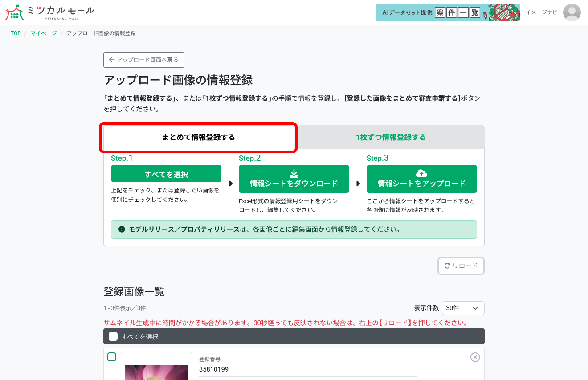Viewport: 588px width, 380px height.
Task: Click the ミツカルモール logo
Action: [49, 12]
